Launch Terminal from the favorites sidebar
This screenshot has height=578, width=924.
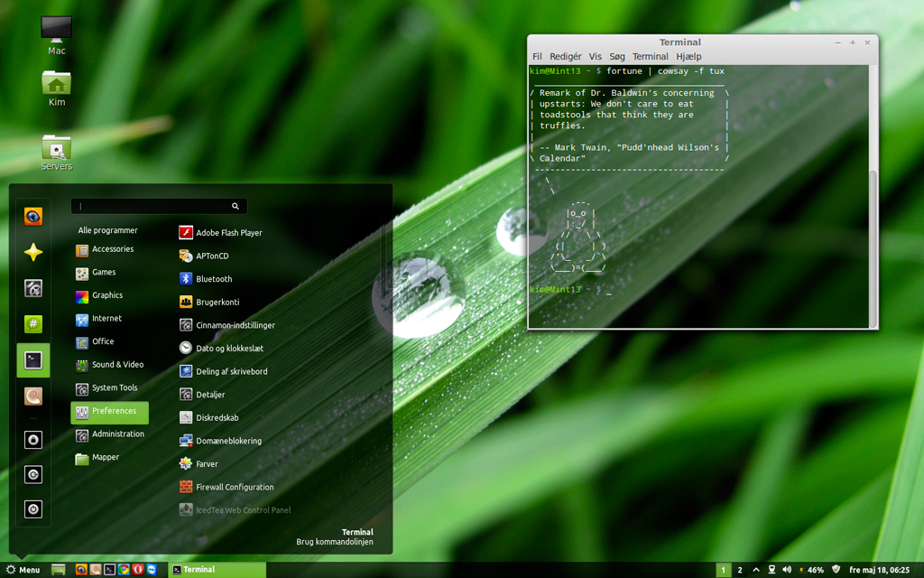coord(33,359)
